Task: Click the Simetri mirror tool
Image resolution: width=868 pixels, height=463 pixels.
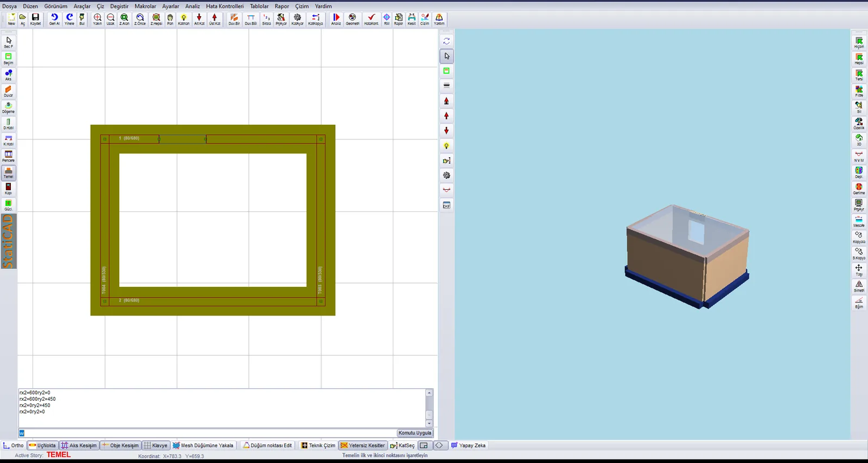Action: 859,286
